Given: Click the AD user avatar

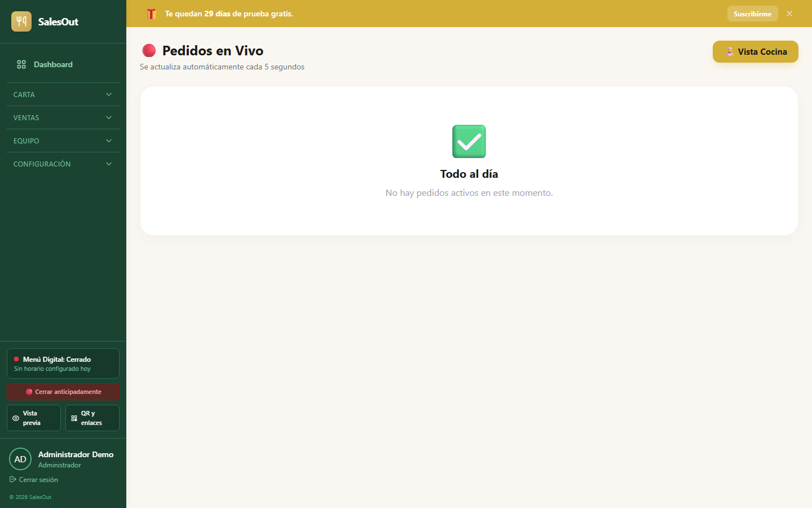Looking at the screenshot, I should (x=20, y=459).
